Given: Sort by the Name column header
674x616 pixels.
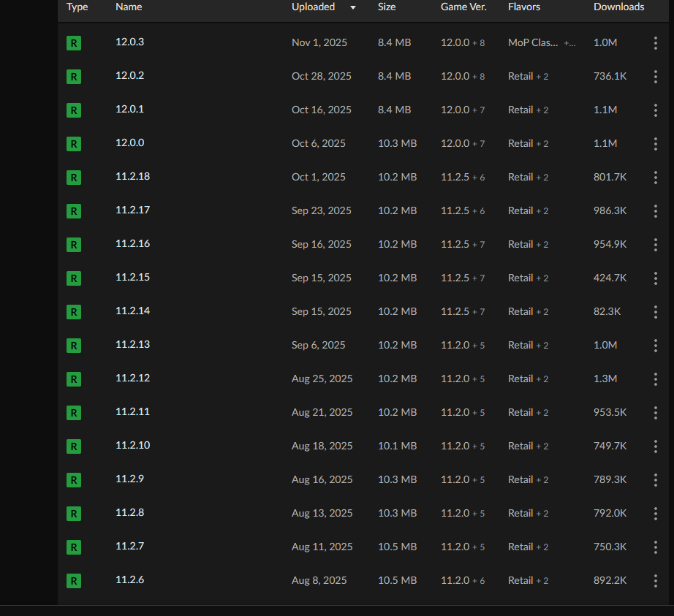Looking at the screenshot, I should click(129, 7).
